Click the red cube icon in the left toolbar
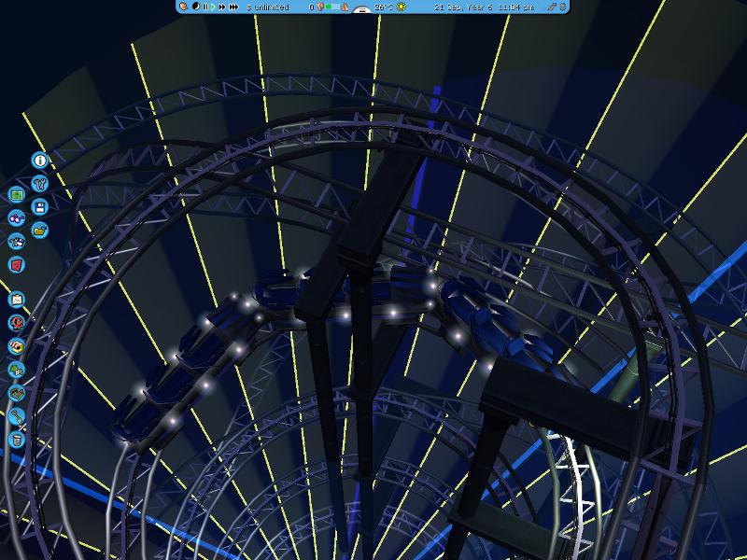Screen dimensions: 747x560 click(x=17, y=265)
